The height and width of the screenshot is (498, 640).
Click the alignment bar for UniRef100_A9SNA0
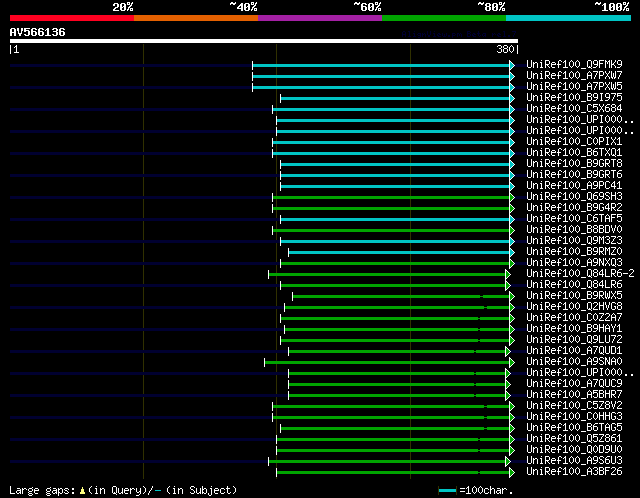point(387,362)
